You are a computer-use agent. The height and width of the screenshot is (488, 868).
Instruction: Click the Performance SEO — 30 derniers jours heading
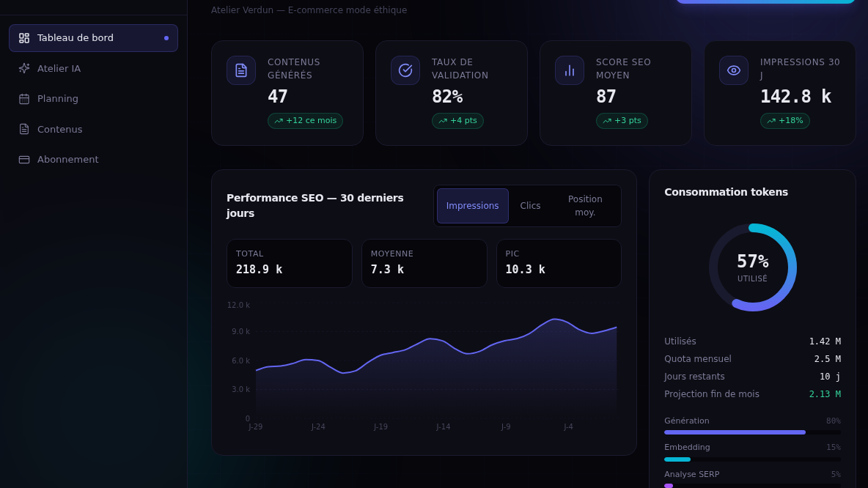point(315,206)
